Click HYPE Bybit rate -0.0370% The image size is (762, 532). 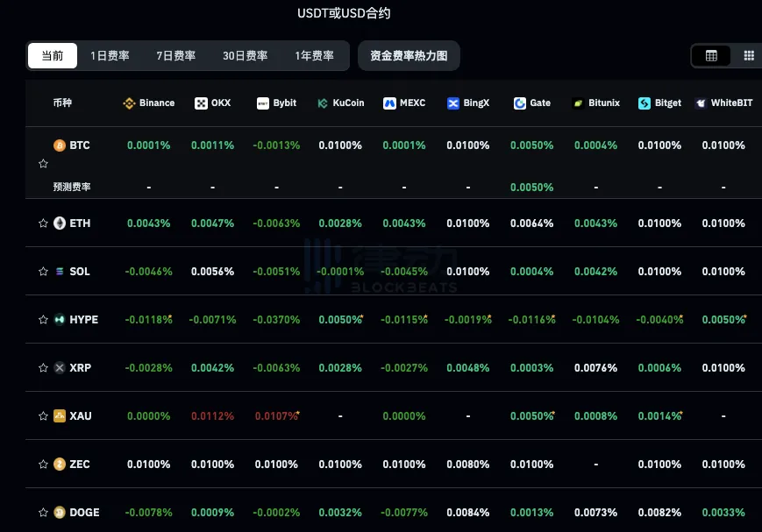(276, 319)
